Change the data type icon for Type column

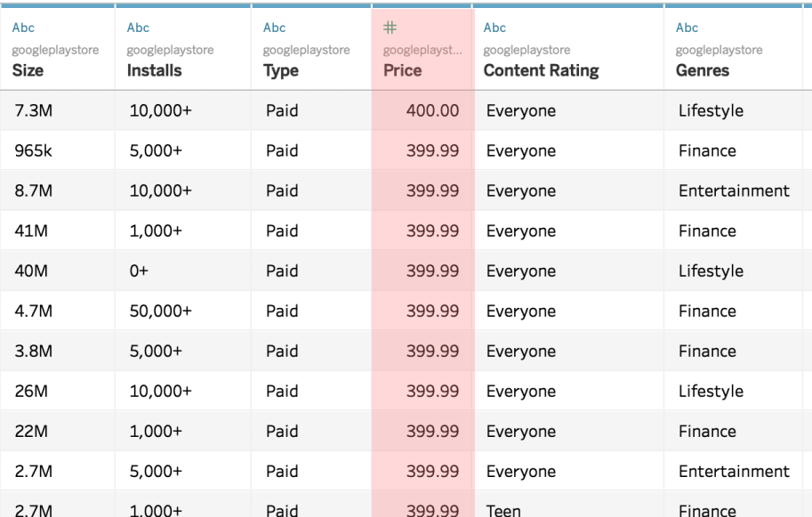pos(275,28)
